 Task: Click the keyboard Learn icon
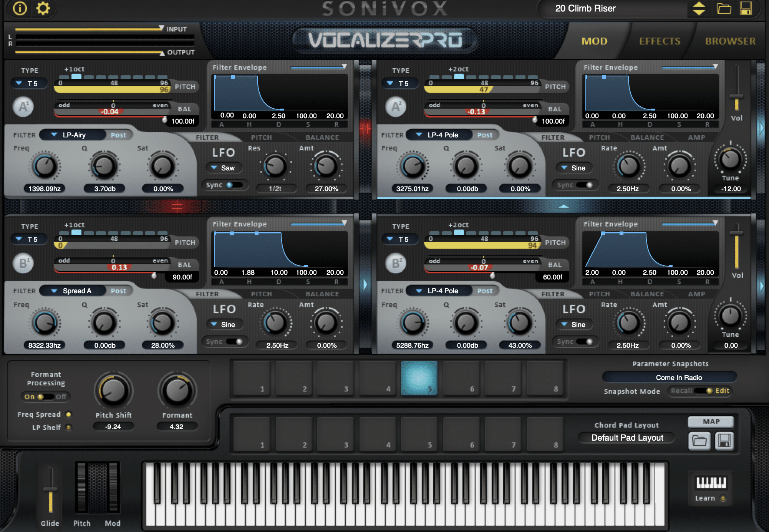pos(711,483)
